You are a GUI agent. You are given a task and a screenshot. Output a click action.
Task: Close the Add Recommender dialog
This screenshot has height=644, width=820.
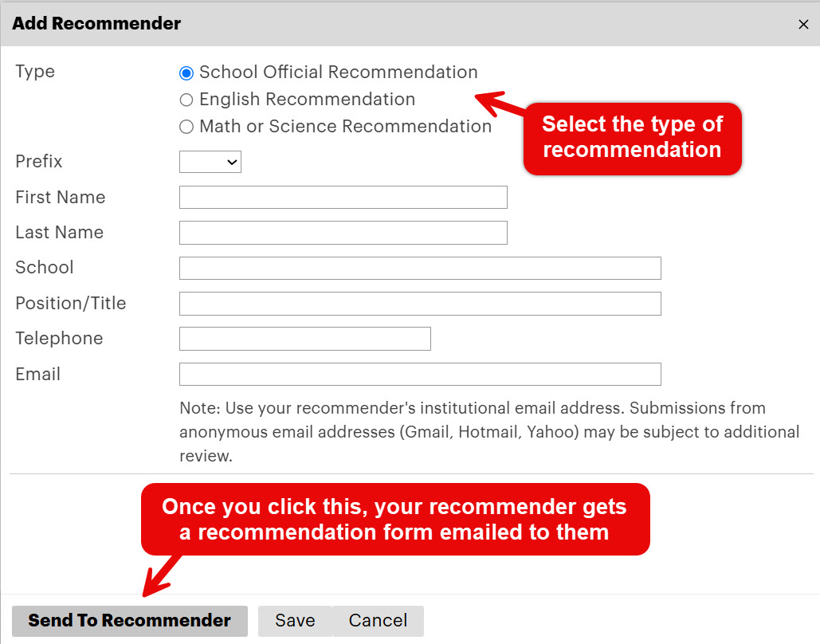(803, 25)
